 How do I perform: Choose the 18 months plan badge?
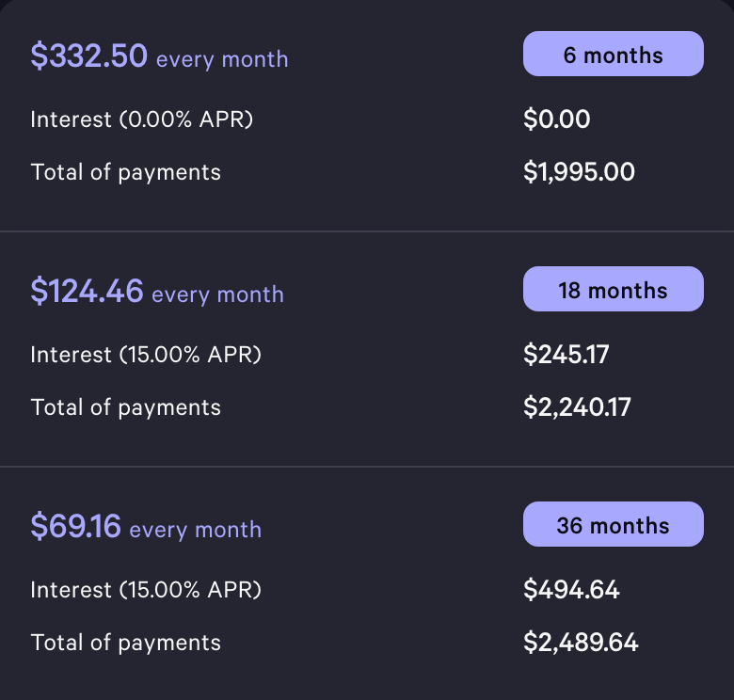point(613,290)
